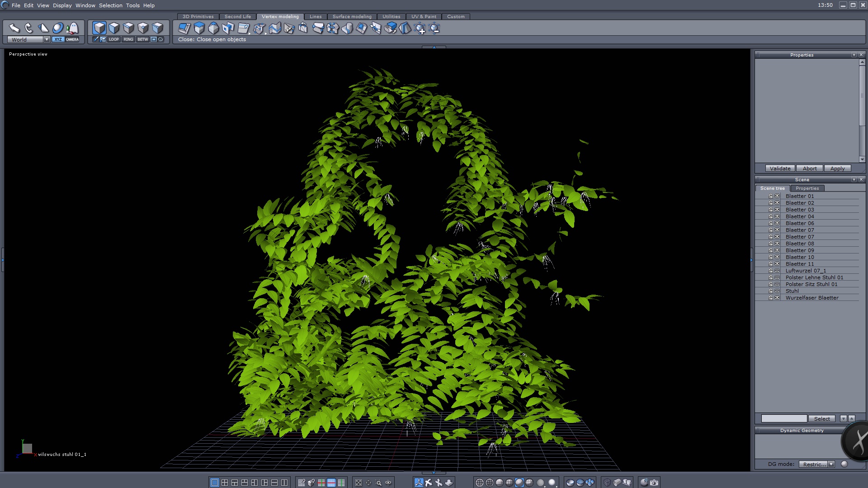Hide the Stuhl object eye icon
Image resolution: width=868 pixels, height=488 pixels.
(777, 291)
